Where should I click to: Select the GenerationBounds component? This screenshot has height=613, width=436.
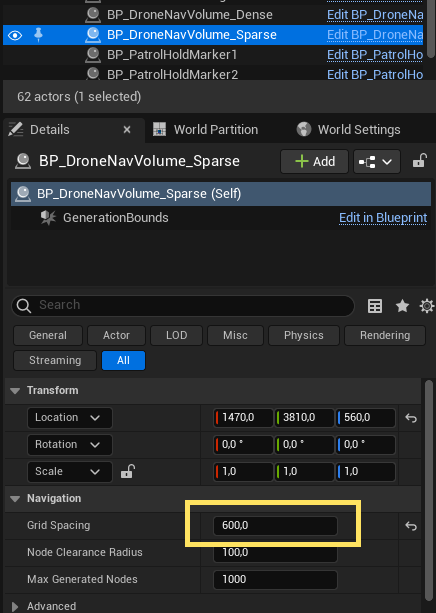116,218
